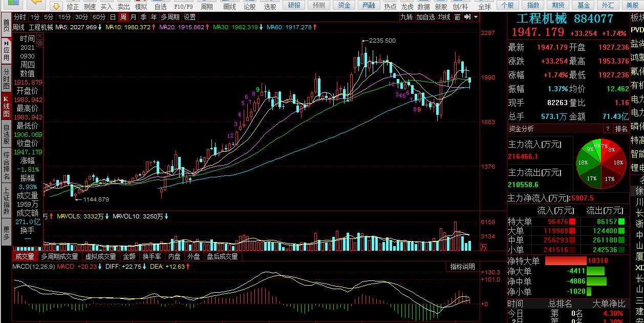Click the yellow down-arrow toolbar icon
This screenshot has height=323, width=644.
56,6
